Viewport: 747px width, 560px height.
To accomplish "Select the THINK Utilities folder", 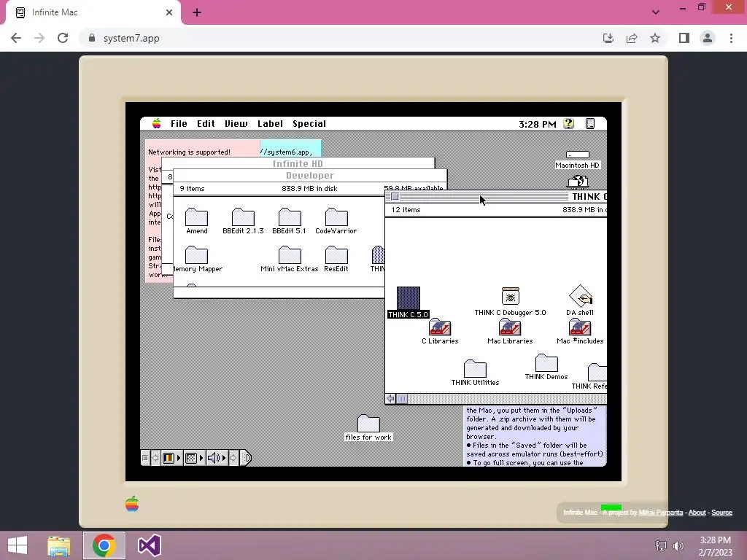I will pos(475,368).
